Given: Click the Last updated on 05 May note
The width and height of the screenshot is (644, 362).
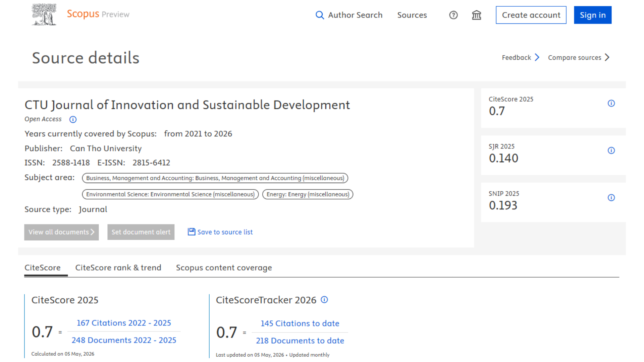Looking at the screenshot, I should pos(272,355).
